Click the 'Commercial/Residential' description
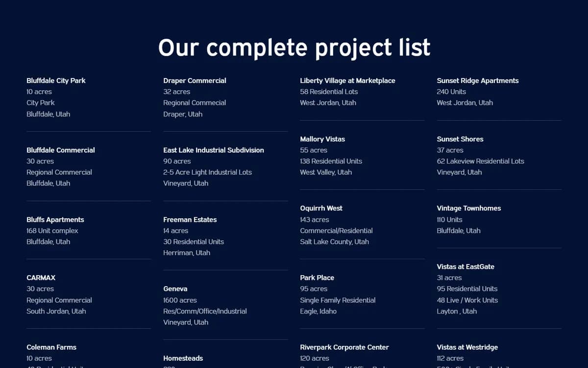The height and width of the screenshot is (368, 588). point(337,231)
